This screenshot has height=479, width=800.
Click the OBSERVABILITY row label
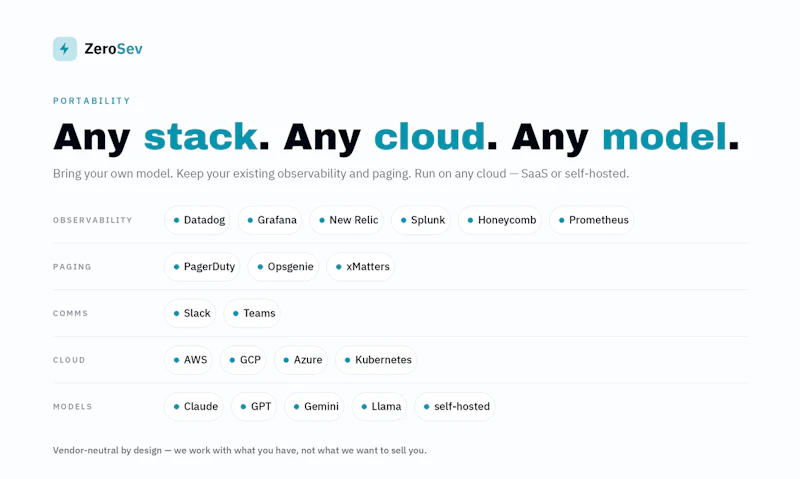tap(93, 220)
